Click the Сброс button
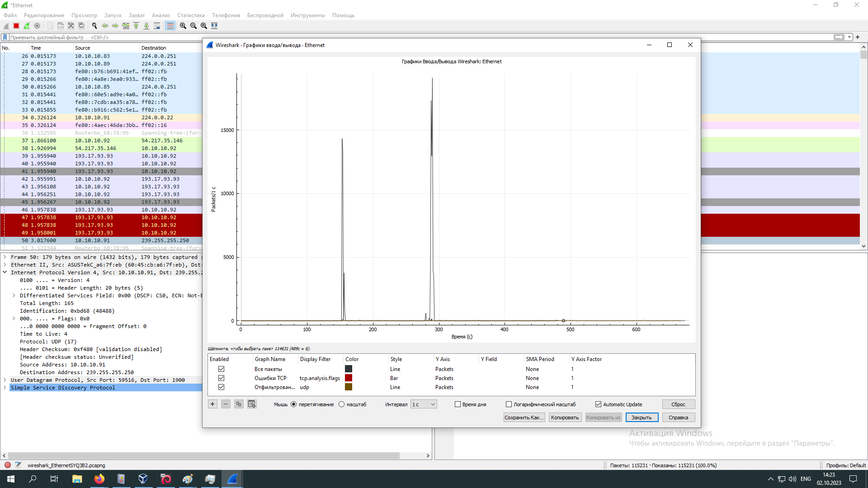Screen dimensions: 868x488 678,404
